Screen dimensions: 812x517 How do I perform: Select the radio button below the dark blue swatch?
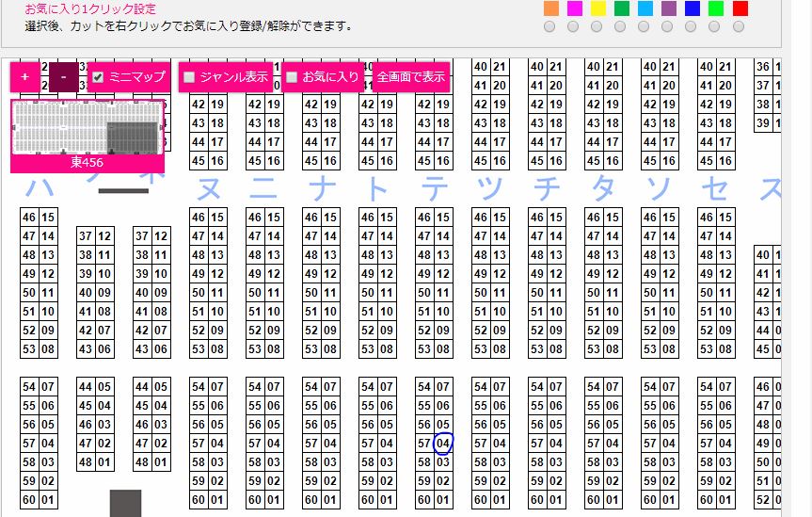click(x=691, y=26)
